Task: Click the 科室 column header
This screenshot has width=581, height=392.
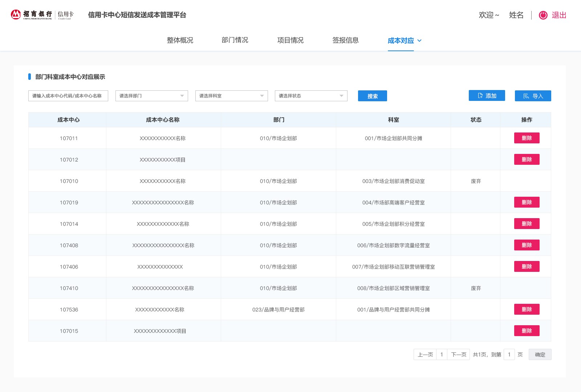Action: tap(394, 120)
